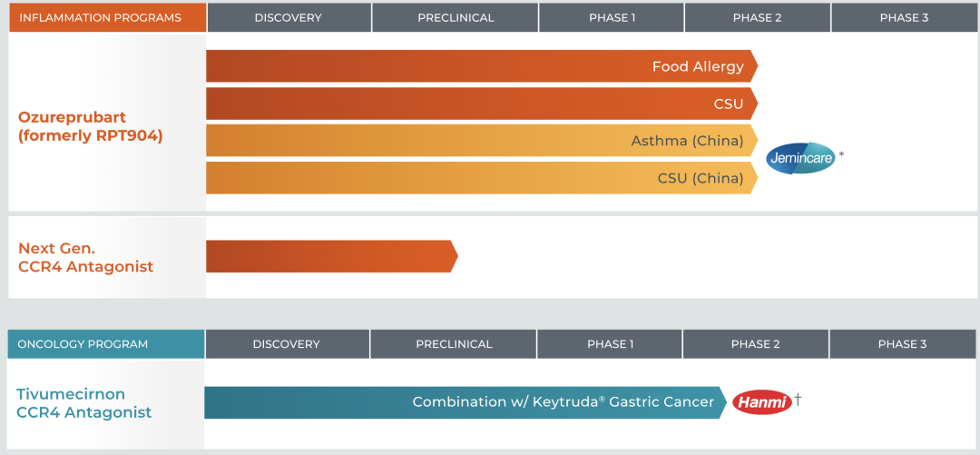
Task: Click the dark orange CSU bar below Food Allergy
Action: 481,104
